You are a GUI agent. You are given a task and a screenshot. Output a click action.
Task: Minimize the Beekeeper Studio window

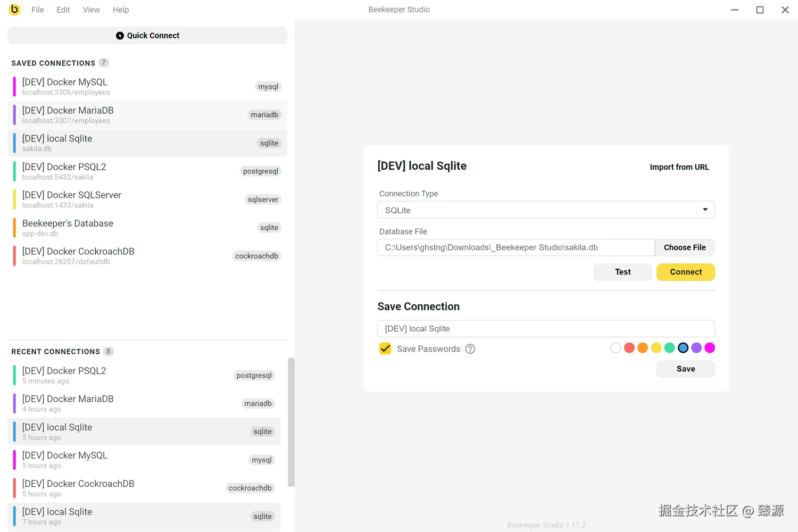(735, 10)
